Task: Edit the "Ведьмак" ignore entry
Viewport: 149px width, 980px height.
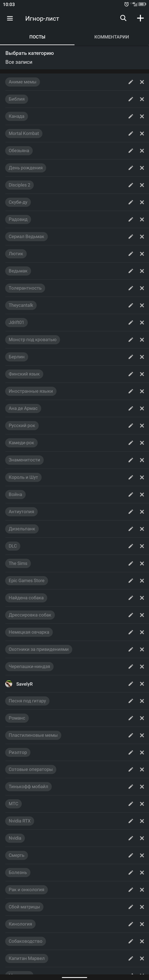Action: (x=131, y=271)
